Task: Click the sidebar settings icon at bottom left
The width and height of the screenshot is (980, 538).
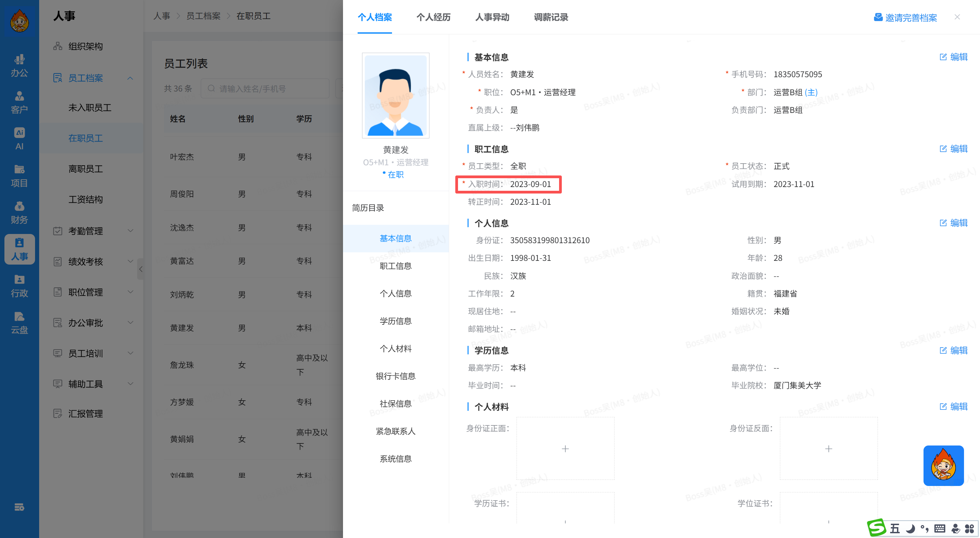Action: [19, 507]
